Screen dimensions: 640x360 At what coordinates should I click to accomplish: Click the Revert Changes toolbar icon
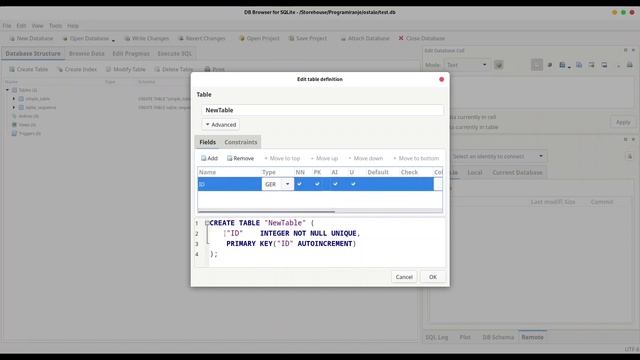pyautogui.click(x=202, y=38)
